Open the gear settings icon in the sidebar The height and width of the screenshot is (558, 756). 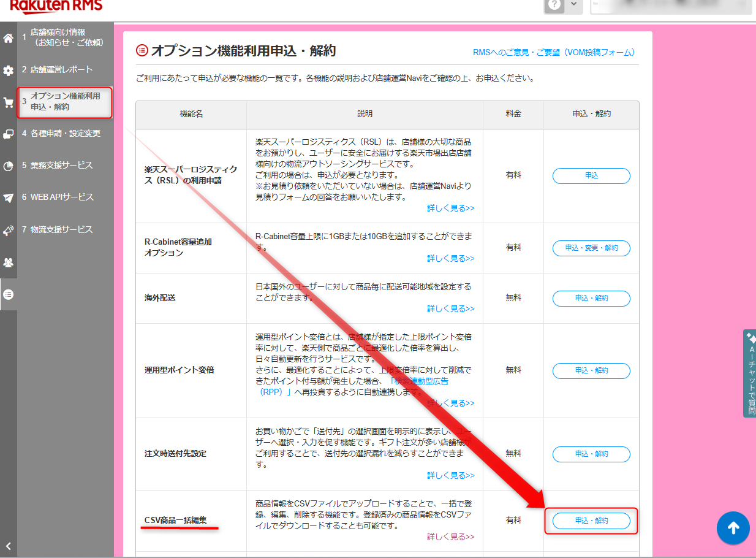pos(8,71)
